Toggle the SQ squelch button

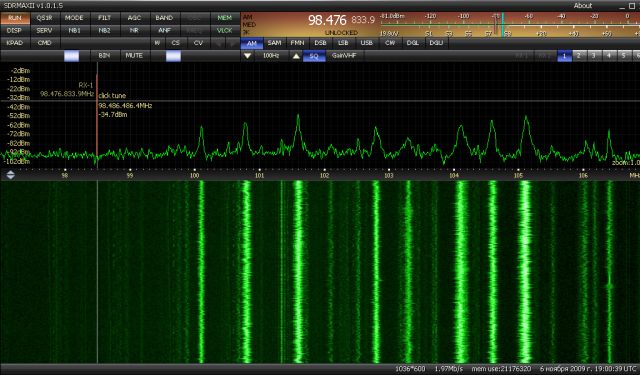point(314,55)
